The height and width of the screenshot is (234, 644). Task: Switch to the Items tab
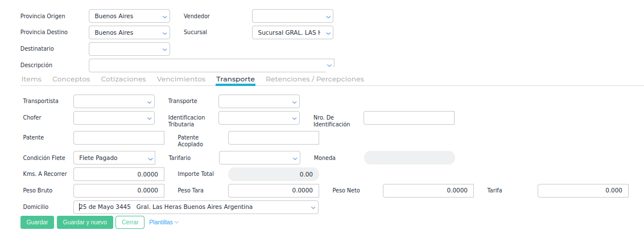[x=31, y=79]
